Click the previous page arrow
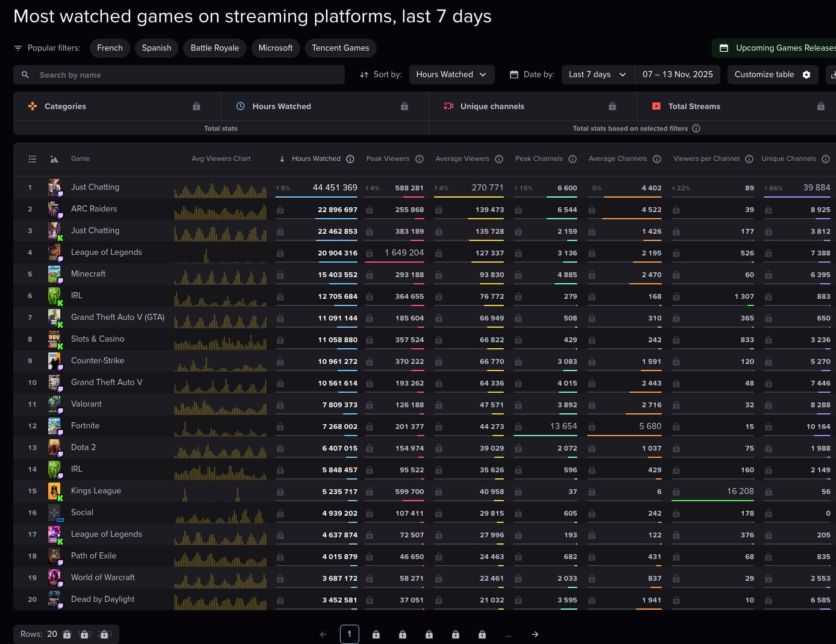The height and width of the screenshot is (644, 836). (x=323, y=634)
